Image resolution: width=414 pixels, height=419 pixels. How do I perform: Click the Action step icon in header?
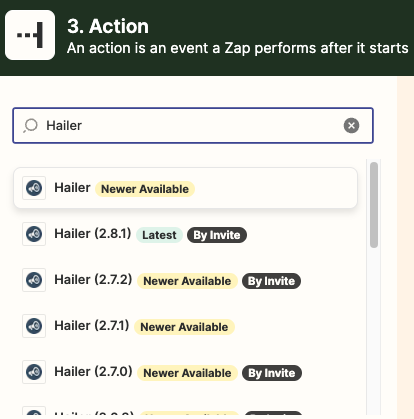pos(30,35)
